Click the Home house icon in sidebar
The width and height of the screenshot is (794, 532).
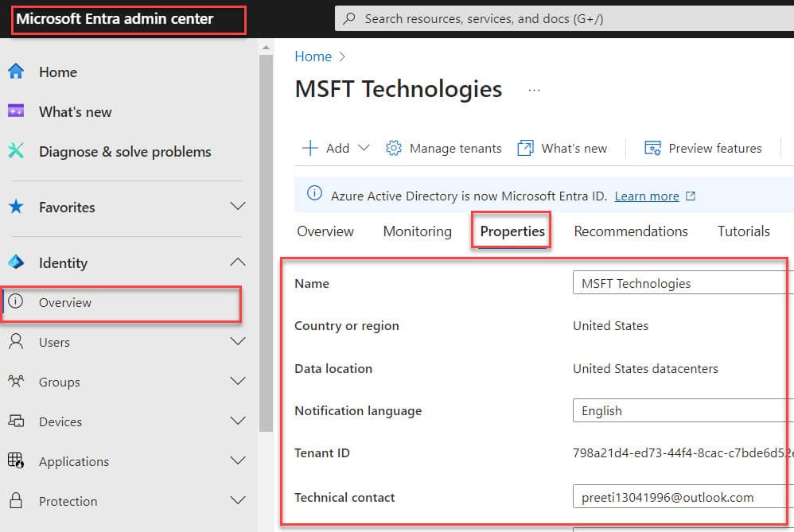[16, 72]
